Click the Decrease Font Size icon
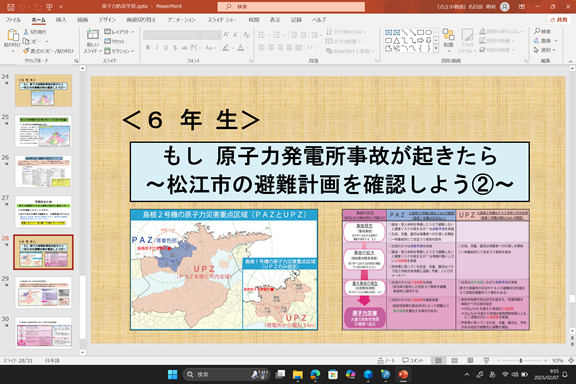 pos(236,35)
